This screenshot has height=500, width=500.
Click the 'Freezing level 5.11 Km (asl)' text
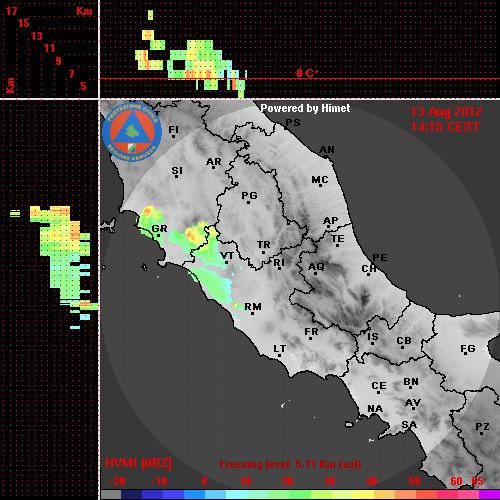[x=290, y=464]
